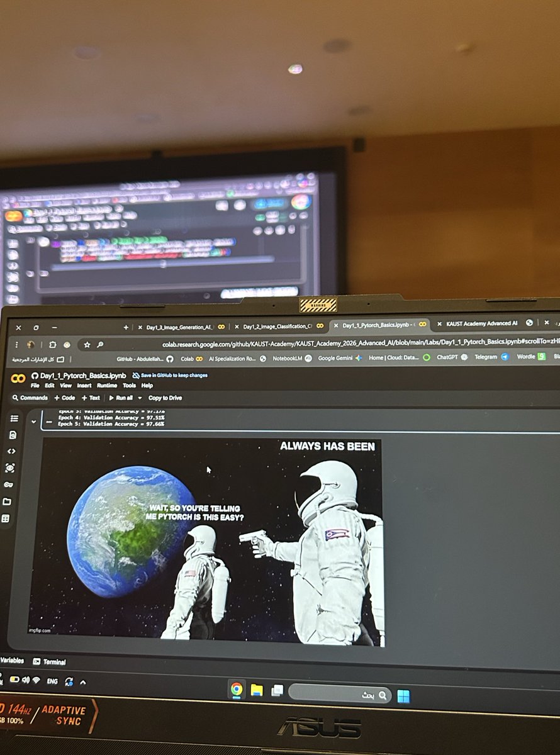560x755 pixels.
Task: Open the Insert menu
Action: 84,385
